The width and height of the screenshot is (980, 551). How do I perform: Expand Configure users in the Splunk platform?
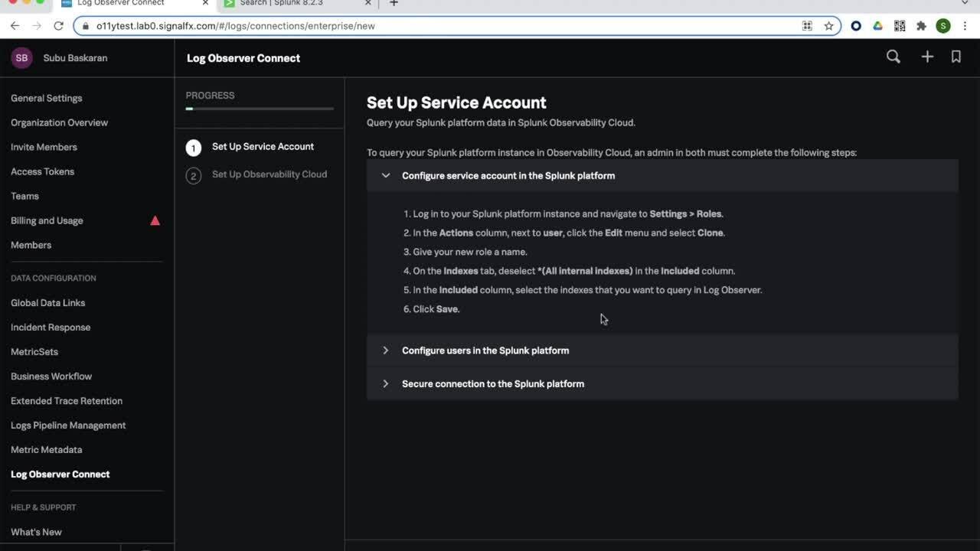(x=662, y=350)
